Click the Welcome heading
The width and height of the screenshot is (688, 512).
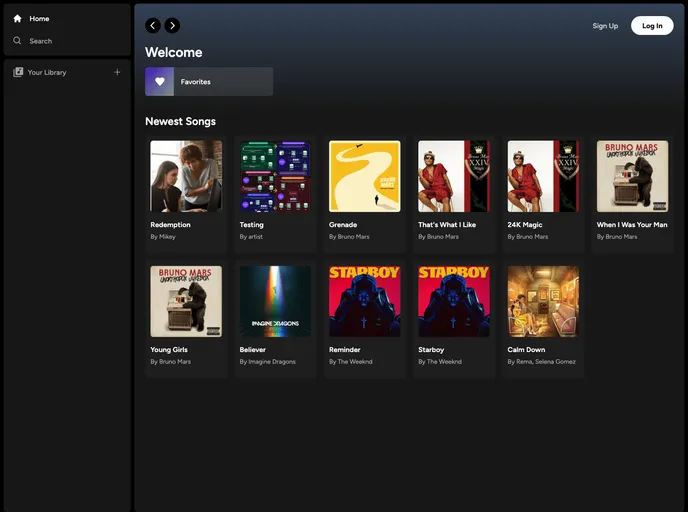pyautogui.click(x=174, y=52)
